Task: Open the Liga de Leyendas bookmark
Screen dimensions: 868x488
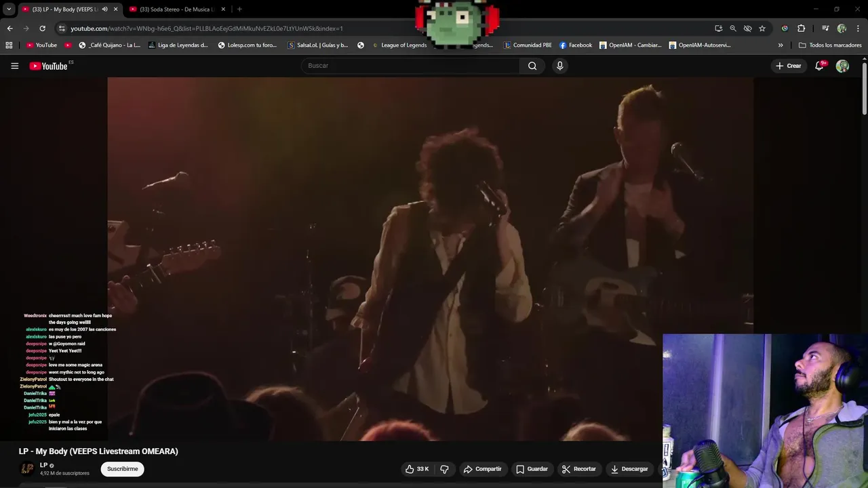Action: pos(178,45)
